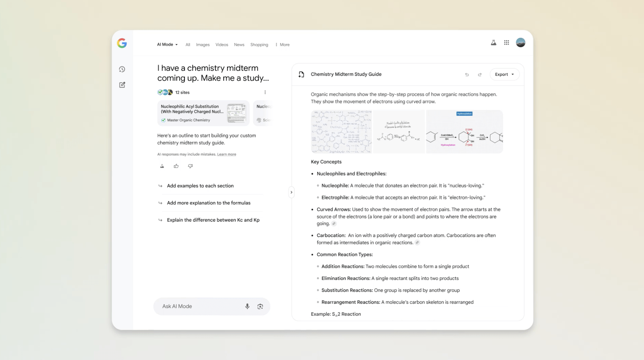
Task: Click the Chemistry Midterm Study Guide title
Action: coord(346,74)
